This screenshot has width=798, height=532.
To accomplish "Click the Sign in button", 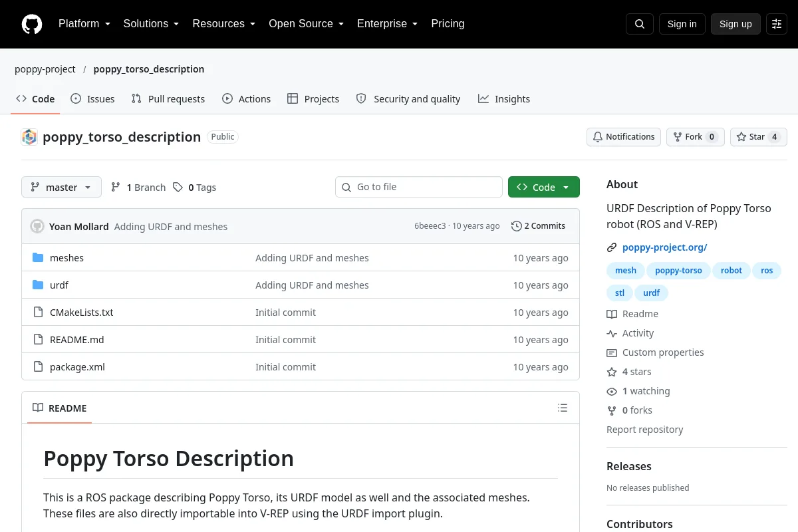I will [682, 24].
